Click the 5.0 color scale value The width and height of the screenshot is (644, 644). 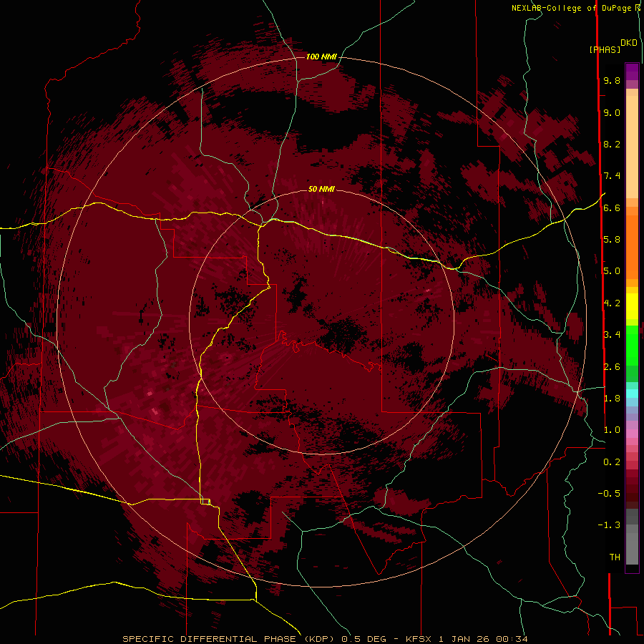612,271
